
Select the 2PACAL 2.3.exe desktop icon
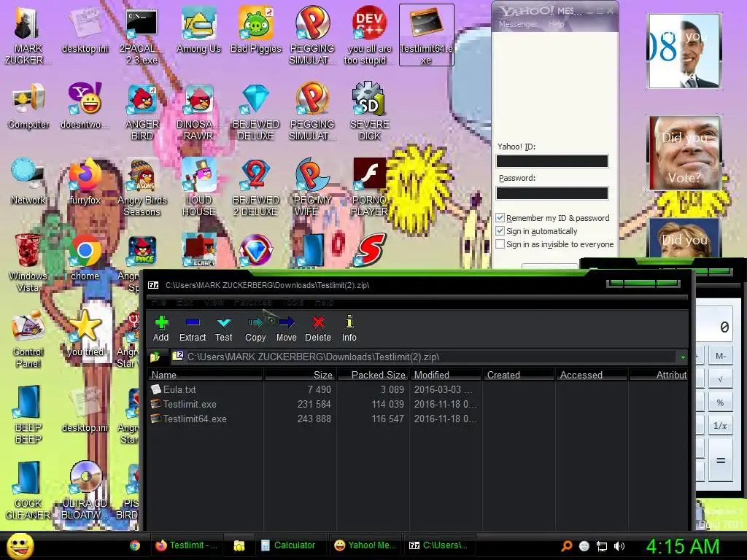[x=142, y=36]
